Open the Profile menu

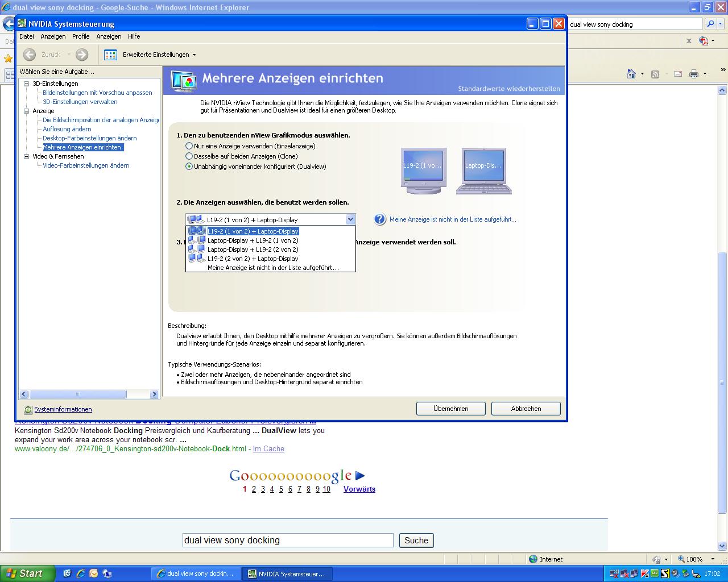[81, 36]
